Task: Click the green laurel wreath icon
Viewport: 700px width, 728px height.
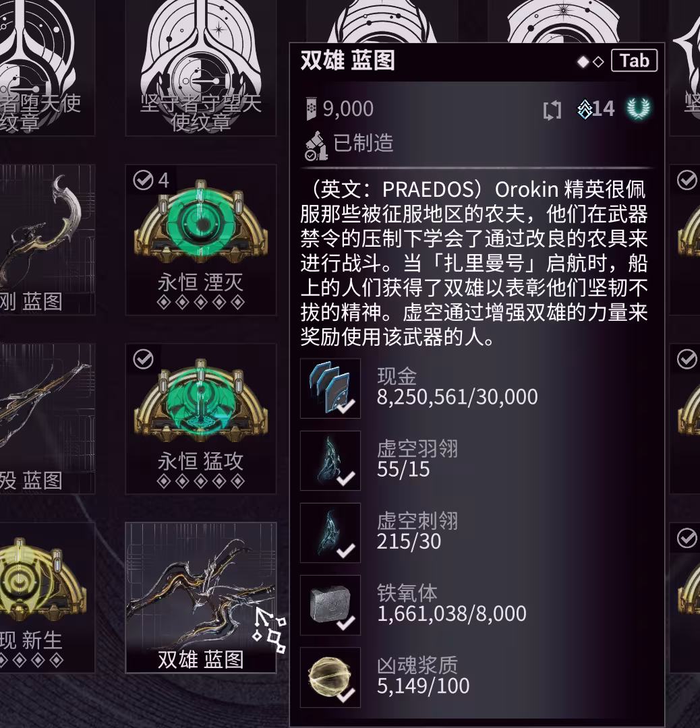Action: click(x=639, y=108)
